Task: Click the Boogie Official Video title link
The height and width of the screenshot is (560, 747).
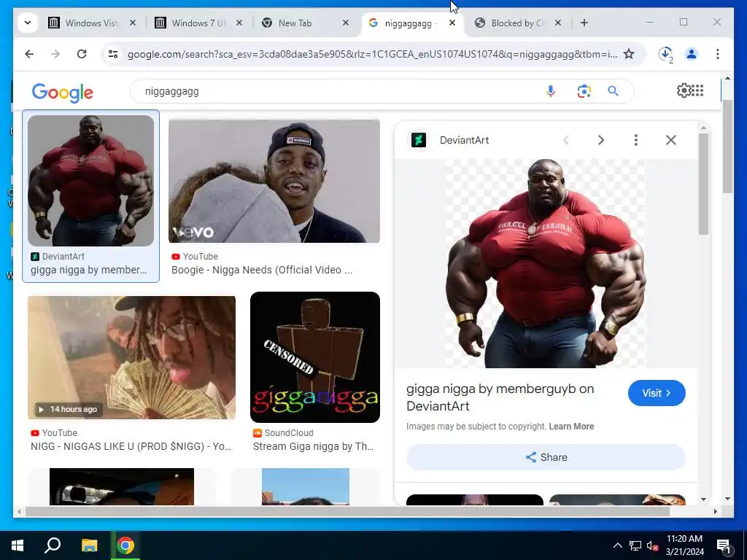Action: point(262,270)
